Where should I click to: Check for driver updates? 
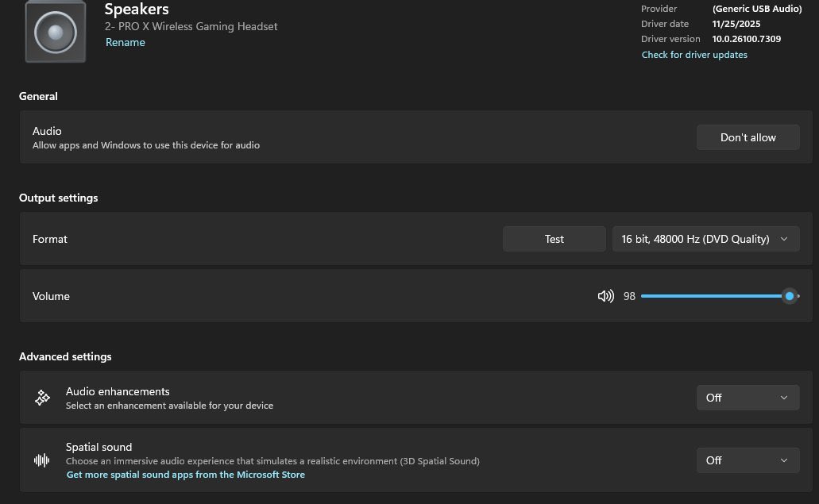point(694,55)
